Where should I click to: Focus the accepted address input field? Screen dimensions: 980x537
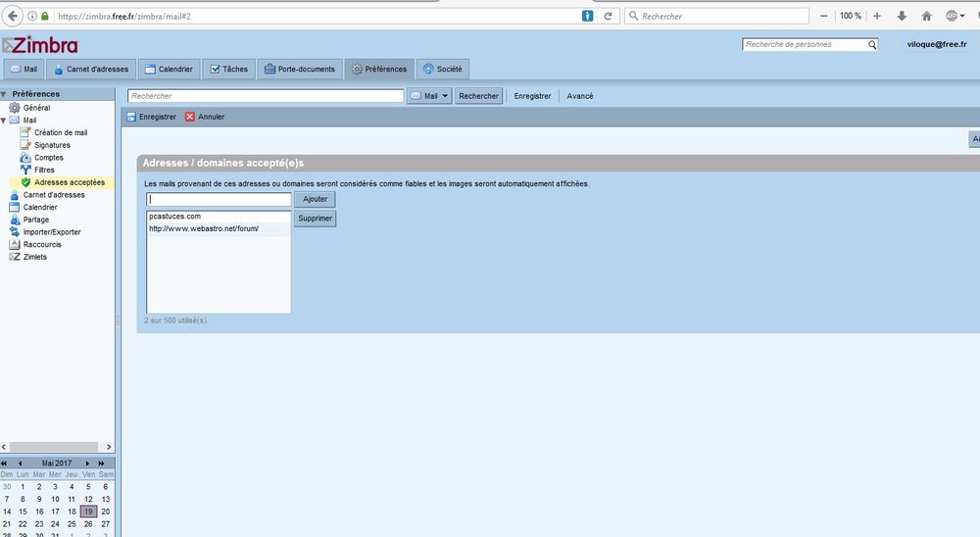pos(219,199)
